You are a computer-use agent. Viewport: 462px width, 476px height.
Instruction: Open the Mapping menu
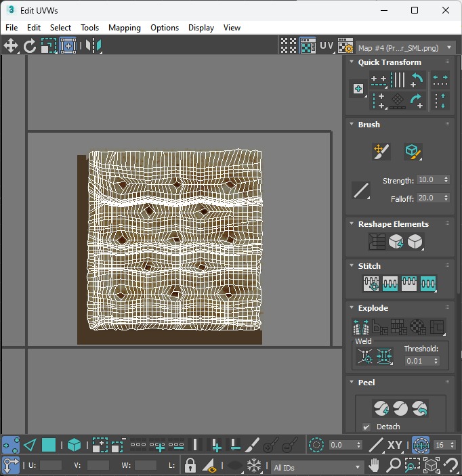(125, 28)
